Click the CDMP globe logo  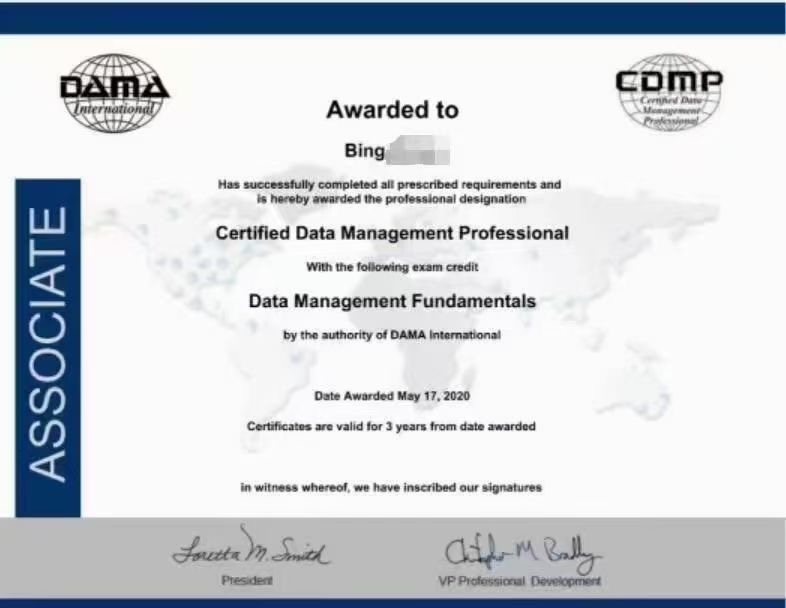[x=669, y=92]
